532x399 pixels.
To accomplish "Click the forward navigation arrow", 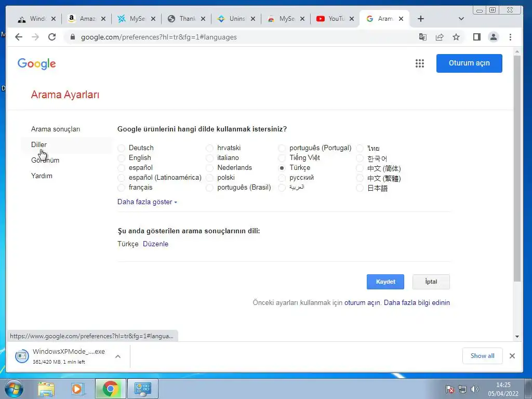I will (x=35, y=37).
